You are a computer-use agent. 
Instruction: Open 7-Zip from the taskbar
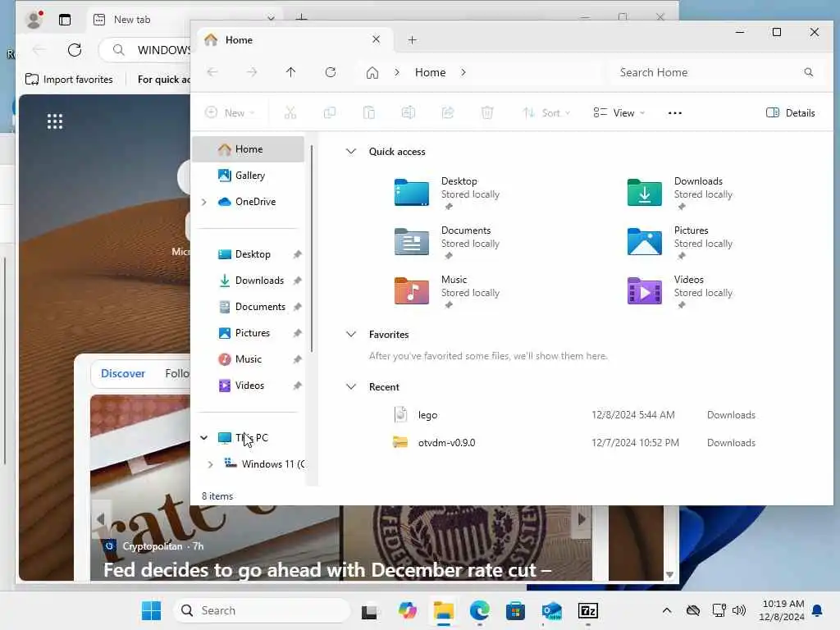(587, 610)
